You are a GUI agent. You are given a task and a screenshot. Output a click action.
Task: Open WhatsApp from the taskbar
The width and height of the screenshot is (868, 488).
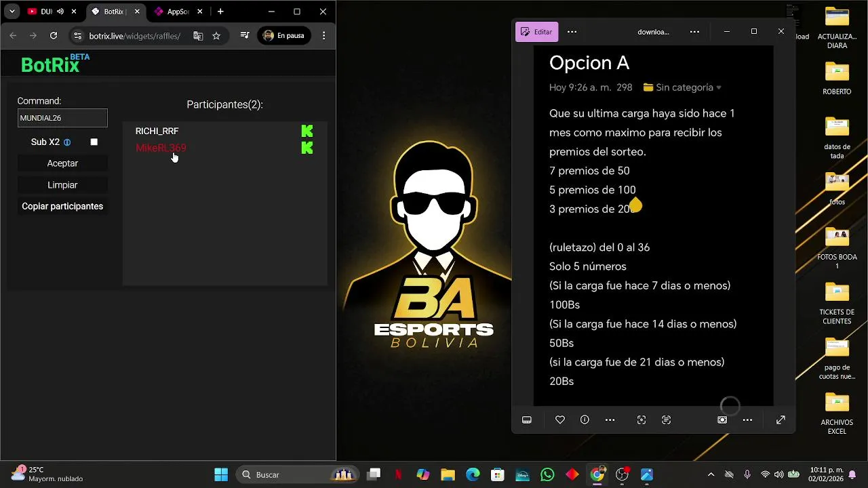[x=547, y=474]
